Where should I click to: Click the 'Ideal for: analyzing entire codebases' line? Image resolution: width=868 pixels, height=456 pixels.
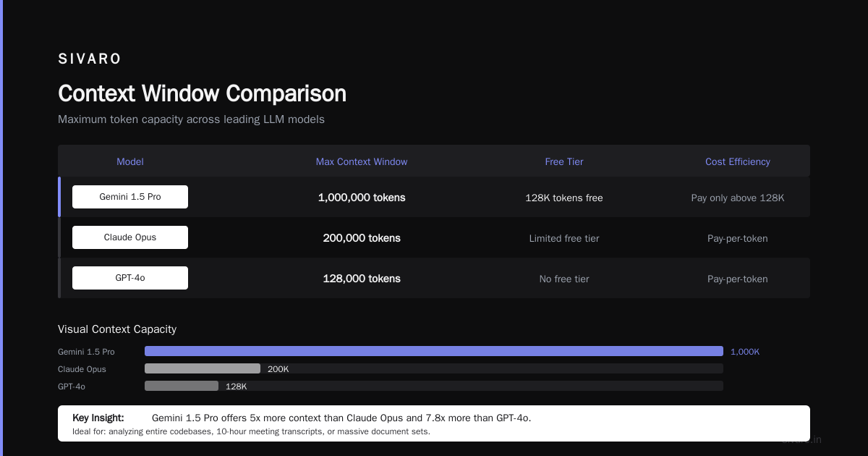pyautogui.click(x=251, y=431)
